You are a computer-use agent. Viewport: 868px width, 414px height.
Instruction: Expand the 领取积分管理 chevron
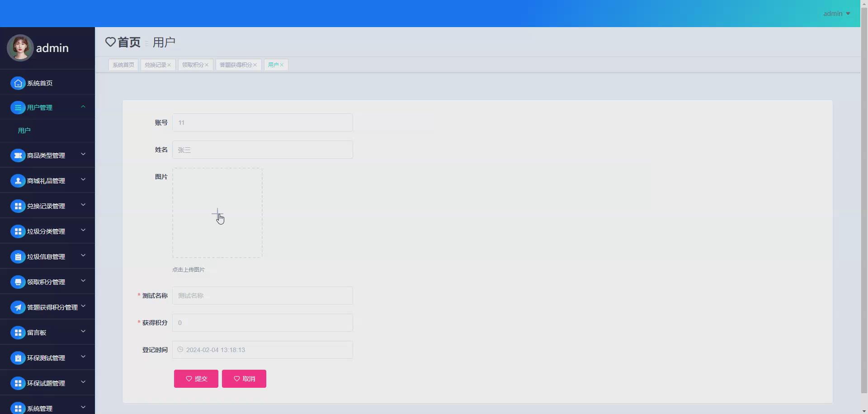tap(83, 281)
